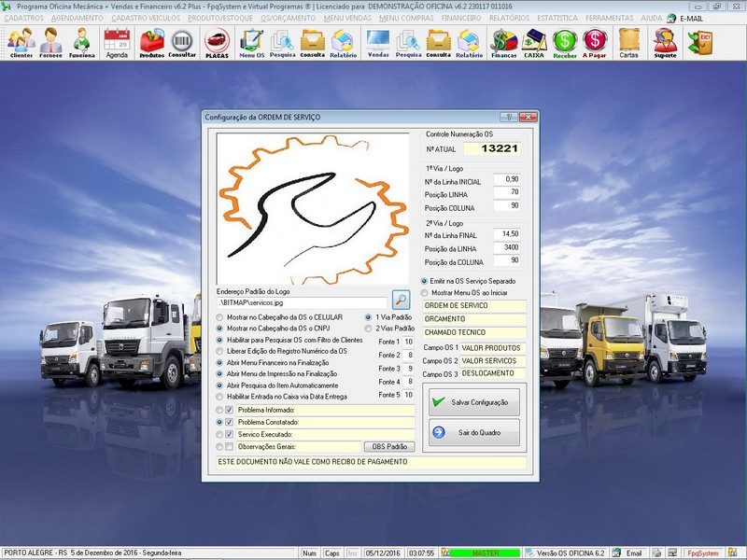Open the Suporte icon
The width and height of the screenshot is (747, 560).
(665, 43)
